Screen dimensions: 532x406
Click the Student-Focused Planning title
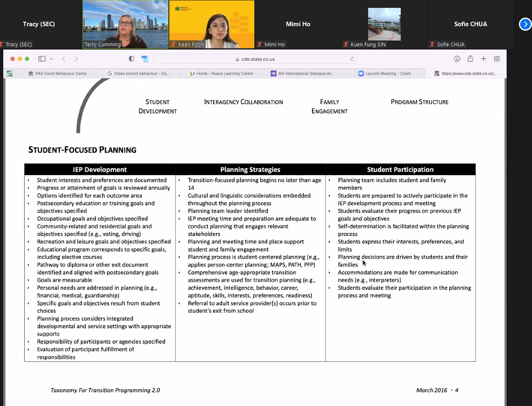pyautogui.click(x=82, y=150)
